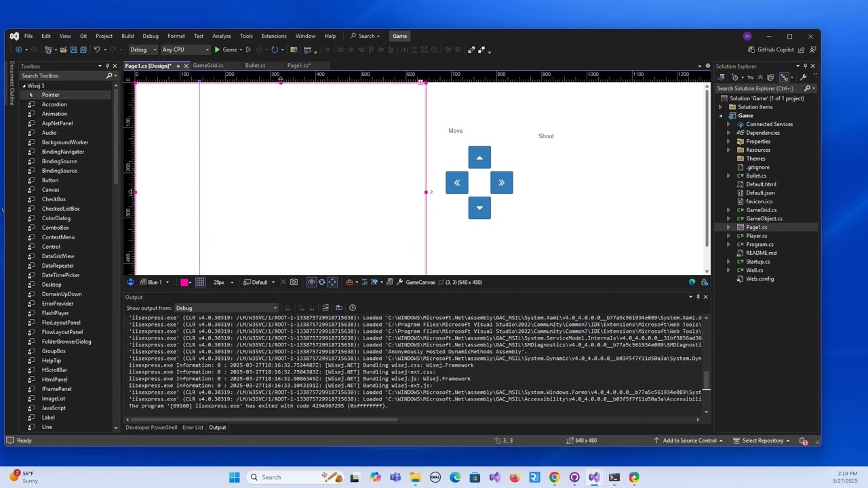Open the Default profile dropdown in designer

point(260,282)
